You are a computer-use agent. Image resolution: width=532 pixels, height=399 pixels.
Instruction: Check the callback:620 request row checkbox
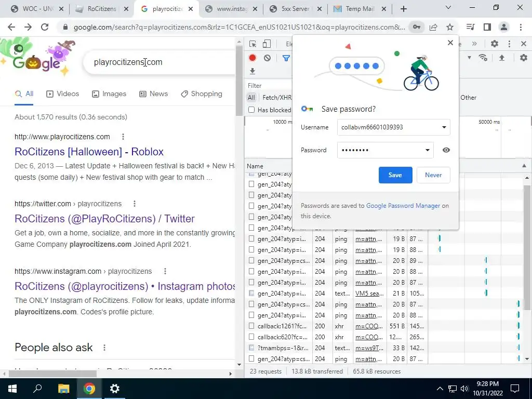point(251,337)
